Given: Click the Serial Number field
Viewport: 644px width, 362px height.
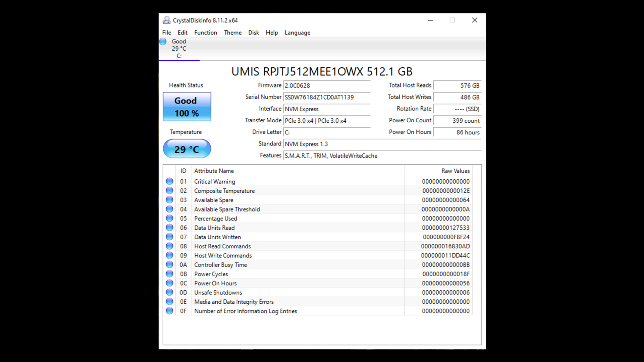Looking at the screenshot, I should pyautogui.click(x=326, y=97).
